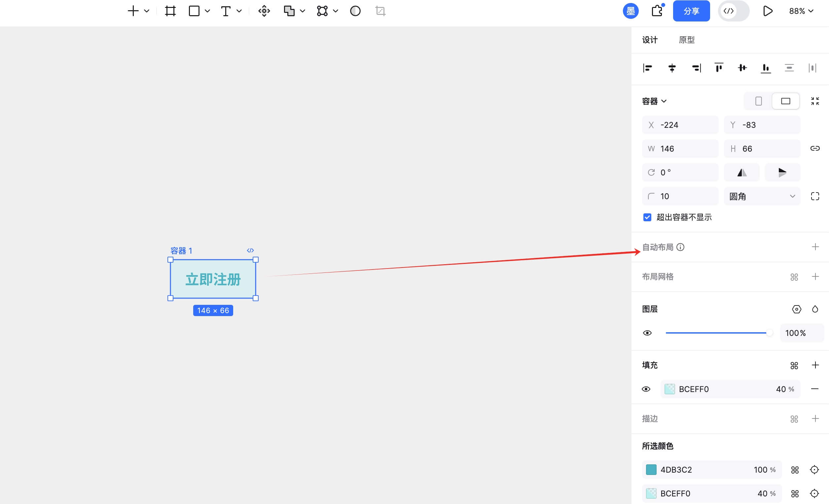This screenshot has height=504, width=829.
Task: Hide the BCEFF0 fill layer
Action: pyautogui.click(x=646, y=389)
